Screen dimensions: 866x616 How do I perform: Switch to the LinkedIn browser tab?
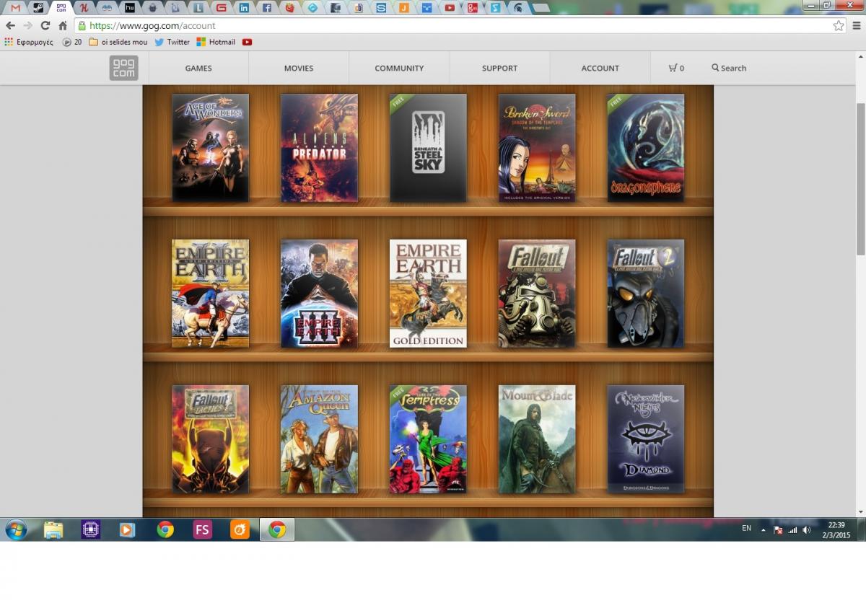coord(244,8)
